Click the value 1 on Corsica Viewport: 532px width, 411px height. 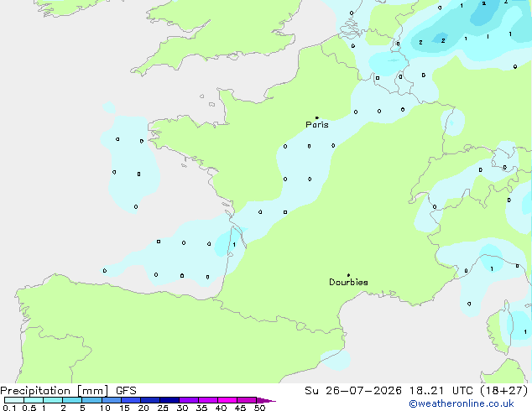coord(525,332)
